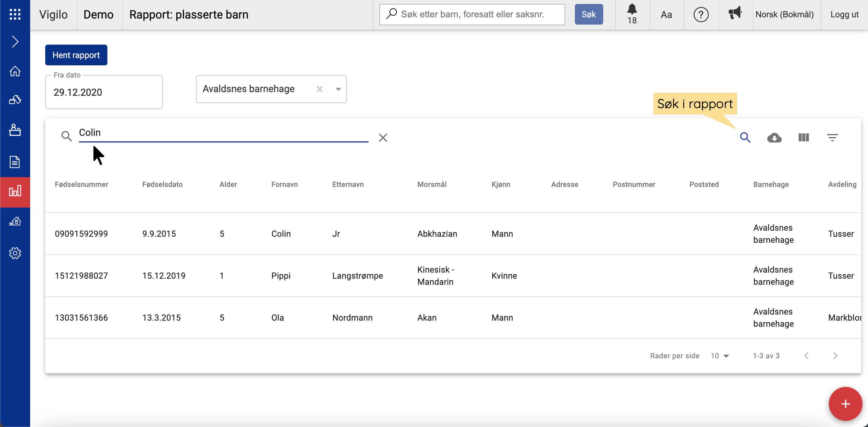The height and width of the screenshot is (427, 868).
Task: Go to the previous page of results
Action: (806, 356)
